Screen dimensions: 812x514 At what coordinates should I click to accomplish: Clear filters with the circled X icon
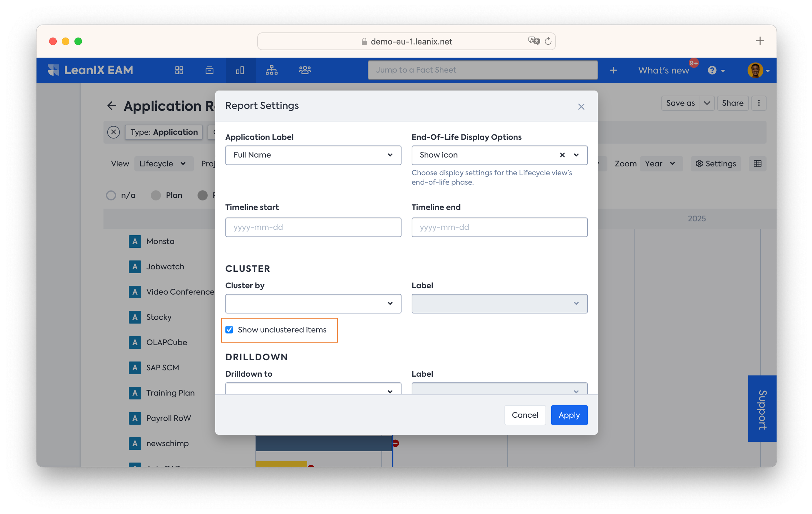pos(114,132)
